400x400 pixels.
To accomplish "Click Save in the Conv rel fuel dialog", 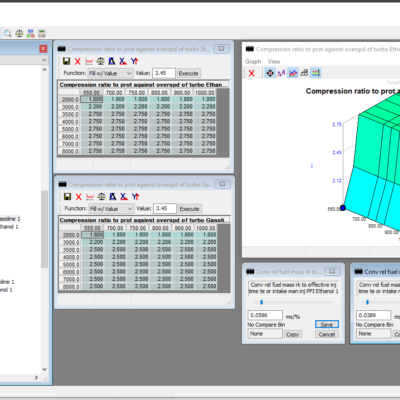I will tap(327, 324).
